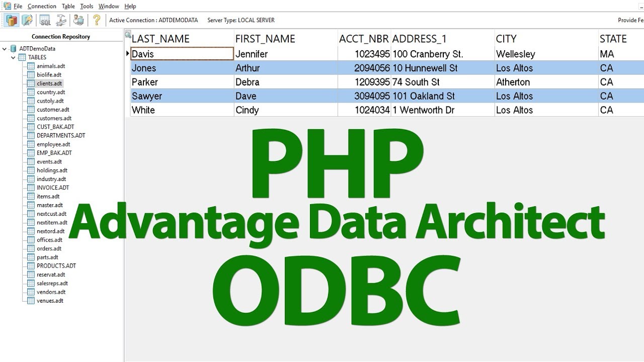Open the user management toolbar icon
This screenshot has height=362, width=644.
(78, 20)
